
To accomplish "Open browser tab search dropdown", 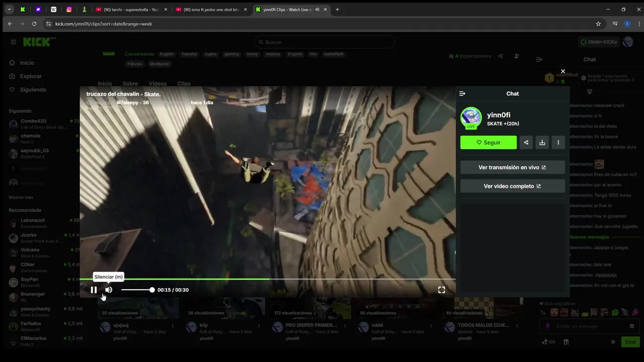I will pyautogui.click(x=9, y=10).
